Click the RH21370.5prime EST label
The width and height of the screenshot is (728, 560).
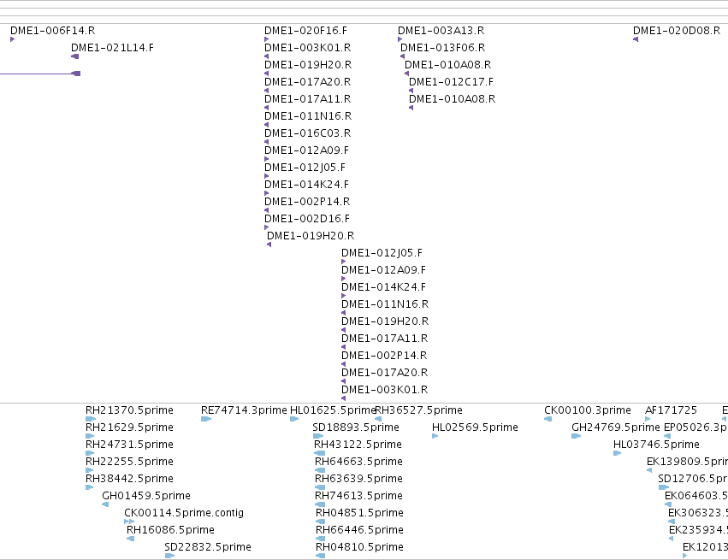pyautogui.click(x=129, y=410)
